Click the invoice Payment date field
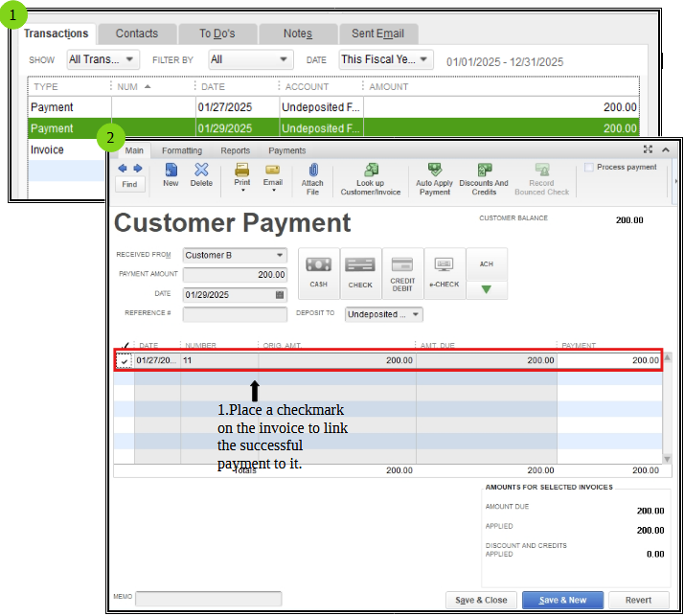Image resolution: width=684 pixels, height=616 pixels. click(x=235, y=295)
